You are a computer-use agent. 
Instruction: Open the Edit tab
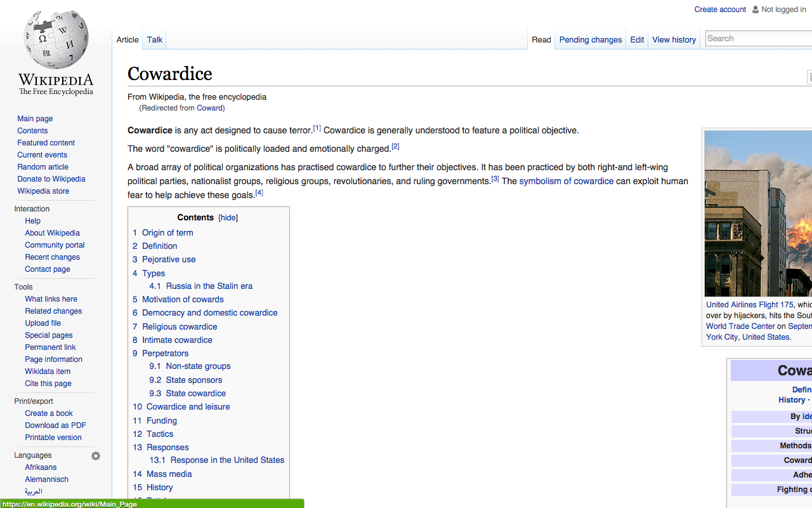point(637,39)
